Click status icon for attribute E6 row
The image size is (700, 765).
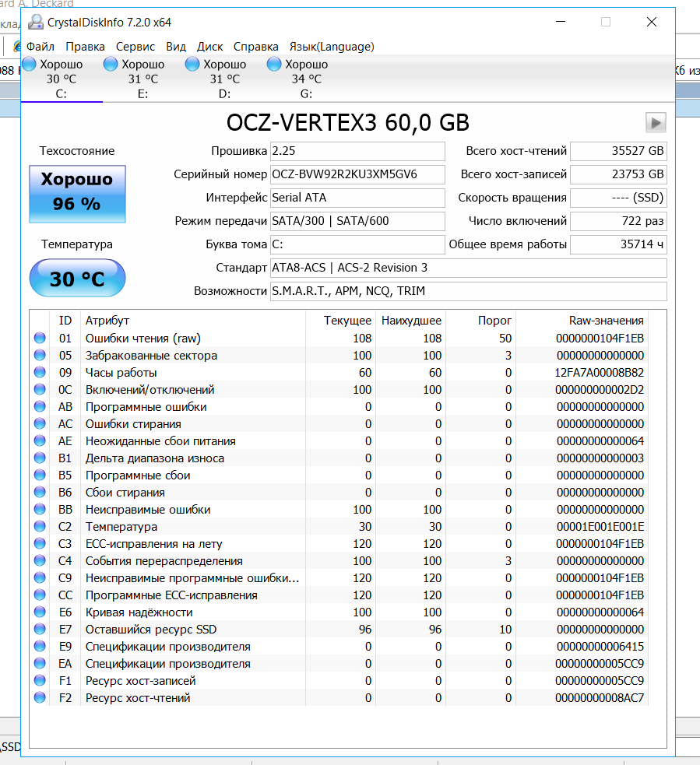[x=40, y=612]
